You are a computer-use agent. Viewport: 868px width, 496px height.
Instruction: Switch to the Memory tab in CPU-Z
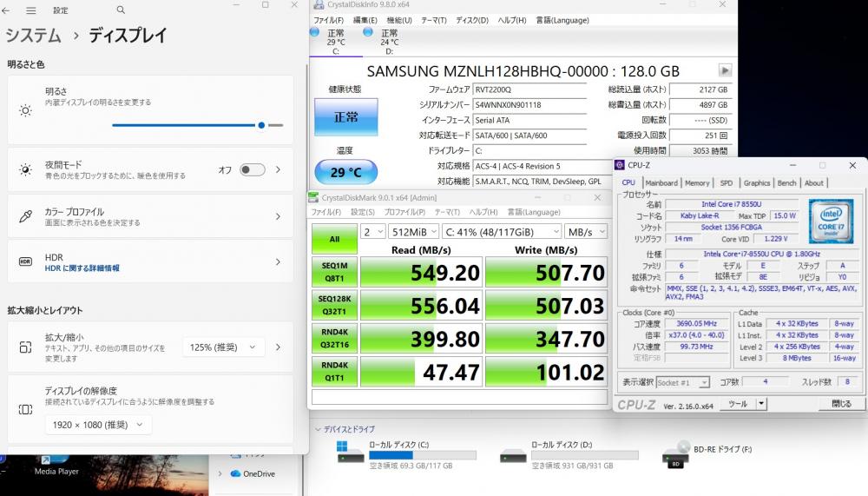click(697, 183)
